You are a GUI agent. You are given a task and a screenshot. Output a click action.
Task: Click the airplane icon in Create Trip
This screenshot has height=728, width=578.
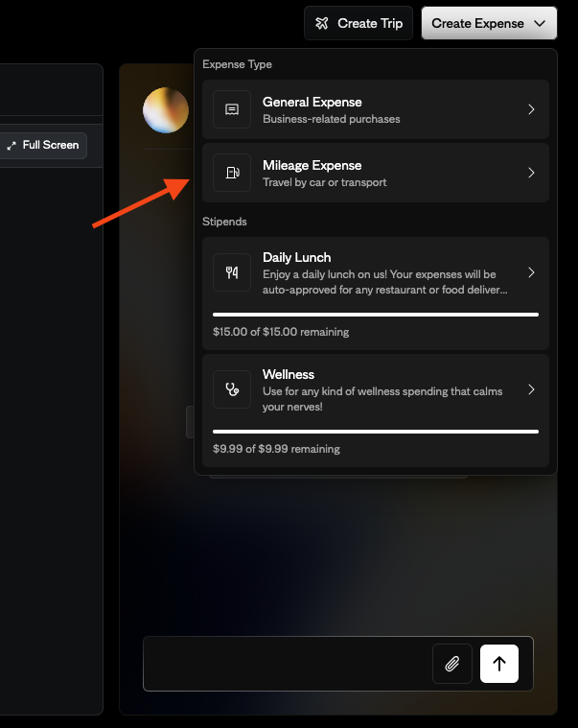pos(322,23)
